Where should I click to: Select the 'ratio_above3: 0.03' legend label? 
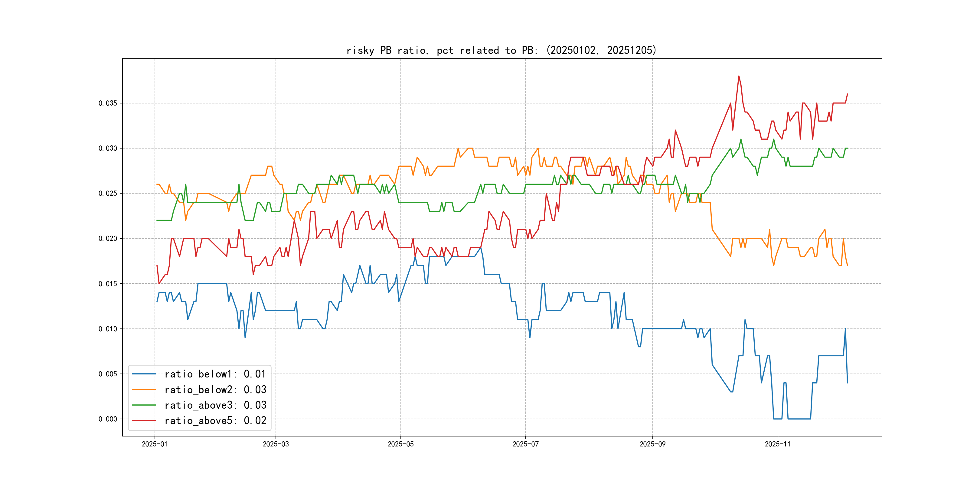click(215, 405)
